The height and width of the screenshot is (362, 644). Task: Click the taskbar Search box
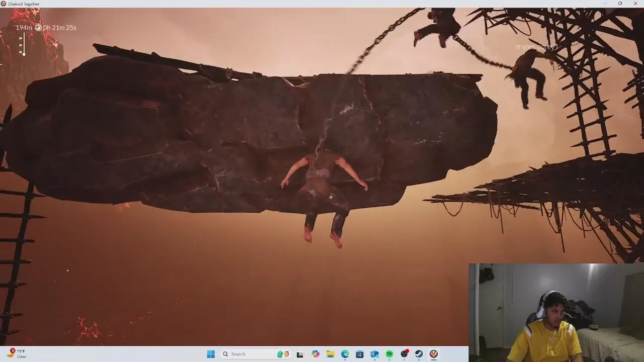[x=255, y=354]
